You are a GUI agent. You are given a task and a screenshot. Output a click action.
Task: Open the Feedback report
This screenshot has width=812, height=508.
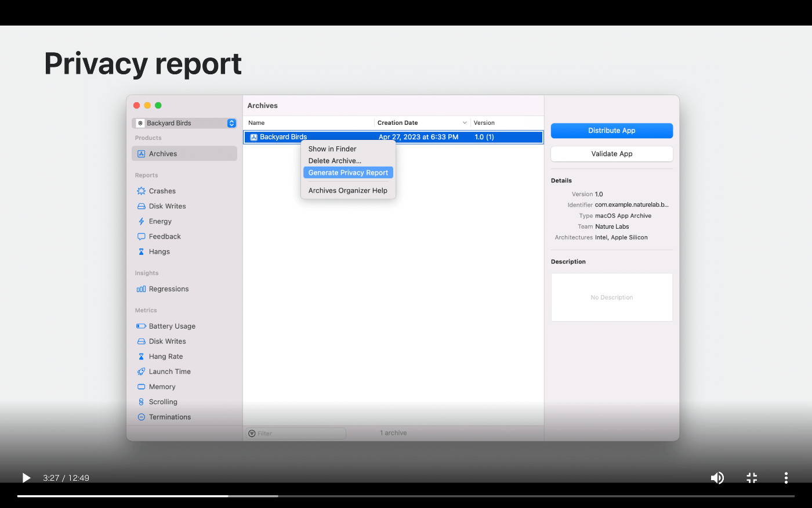coord(184,236)
